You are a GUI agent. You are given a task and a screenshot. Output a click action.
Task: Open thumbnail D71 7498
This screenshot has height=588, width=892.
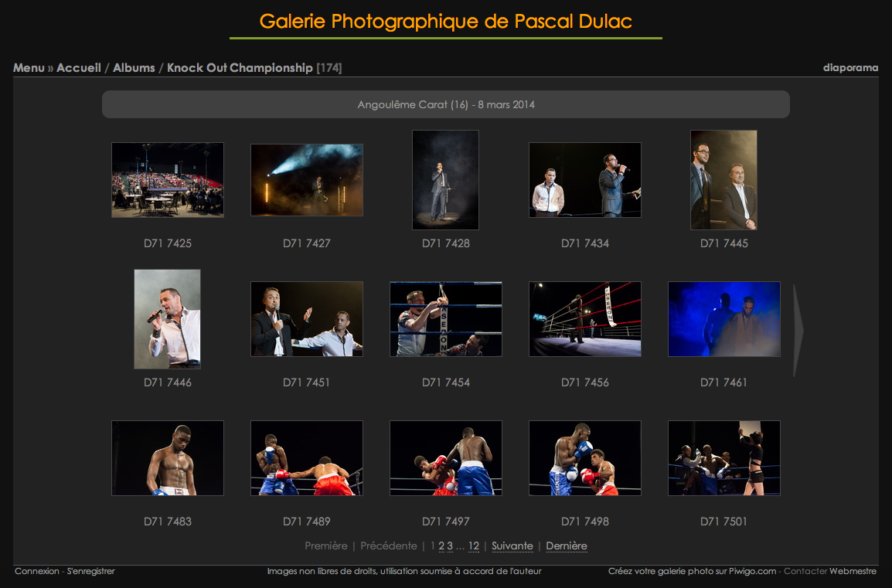point(585,458)
